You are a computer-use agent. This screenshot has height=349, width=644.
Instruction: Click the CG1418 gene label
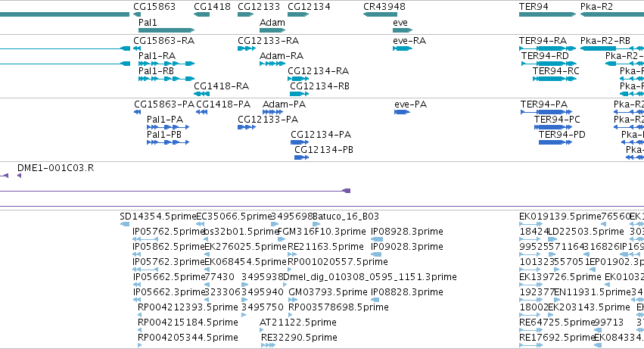tap(212, 7)
